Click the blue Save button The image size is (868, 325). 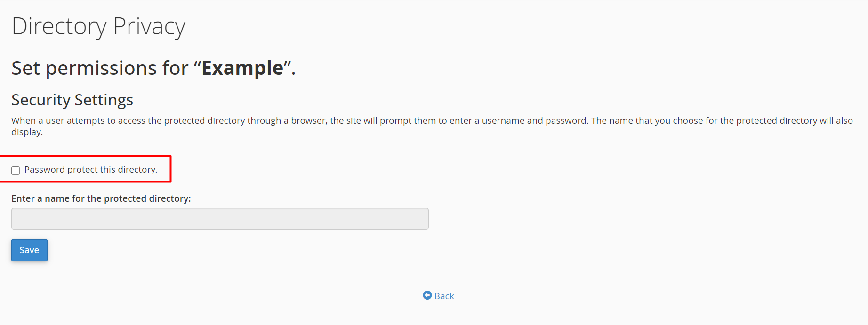(29, 250)
